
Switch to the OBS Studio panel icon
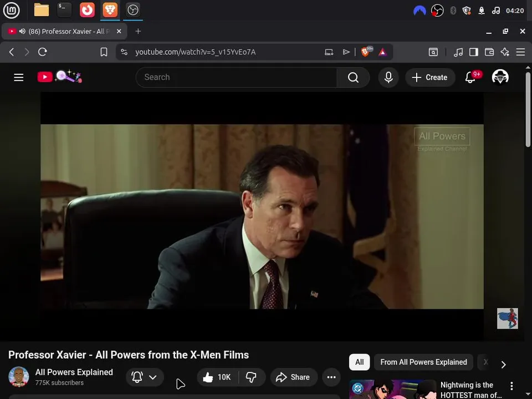coord(132,10)
